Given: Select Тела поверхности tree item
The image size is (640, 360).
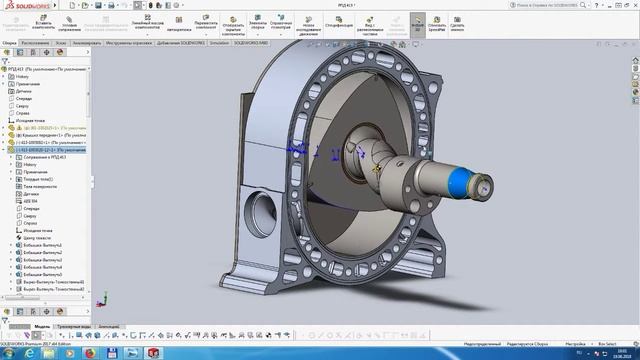Looking at the screenshot, I should [x=40, y=187].
